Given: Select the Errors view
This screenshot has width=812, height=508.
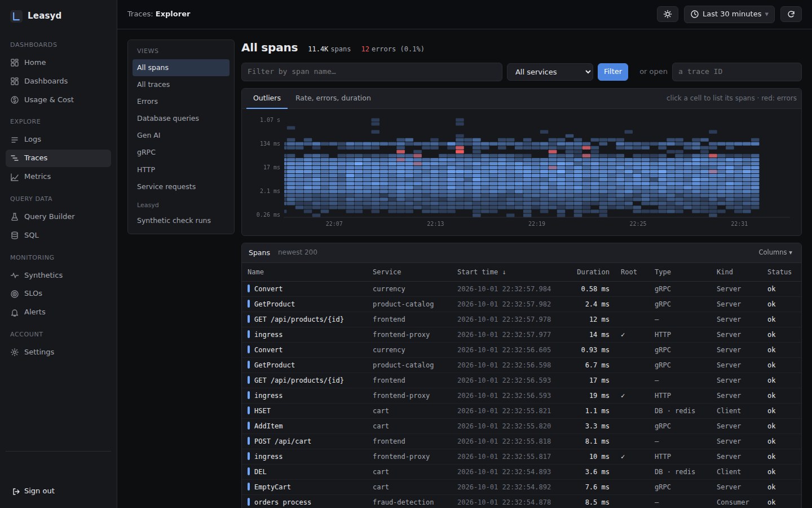Looking at the screenshot, I should coord(181,102).
